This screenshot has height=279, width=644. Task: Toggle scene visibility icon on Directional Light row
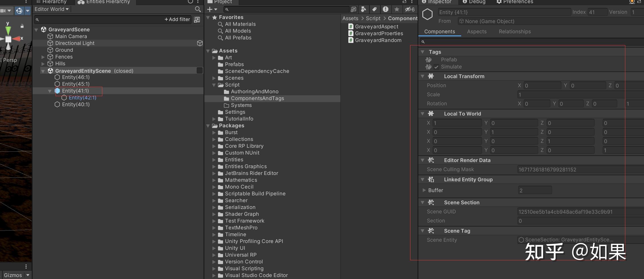point(200,43)
